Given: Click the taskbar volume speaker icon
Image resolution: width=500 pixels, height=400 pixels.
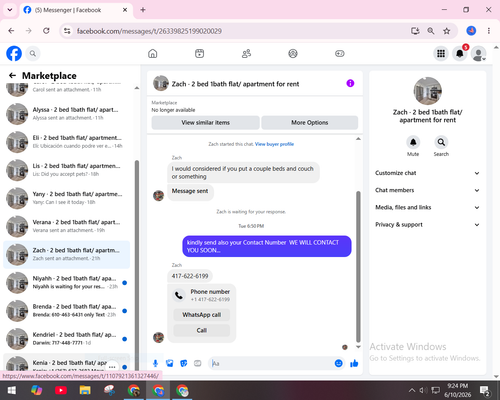Looking at the screenshot, I should (x=423, y=390).
